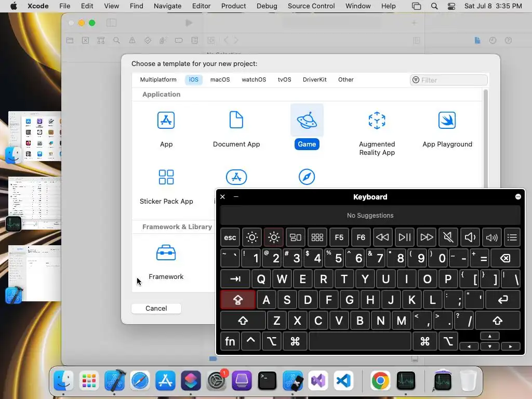Image resolution: width=532 pixels, height=399 pixels.
Task: Tap the right arrow key
Action: coord(510,347)
